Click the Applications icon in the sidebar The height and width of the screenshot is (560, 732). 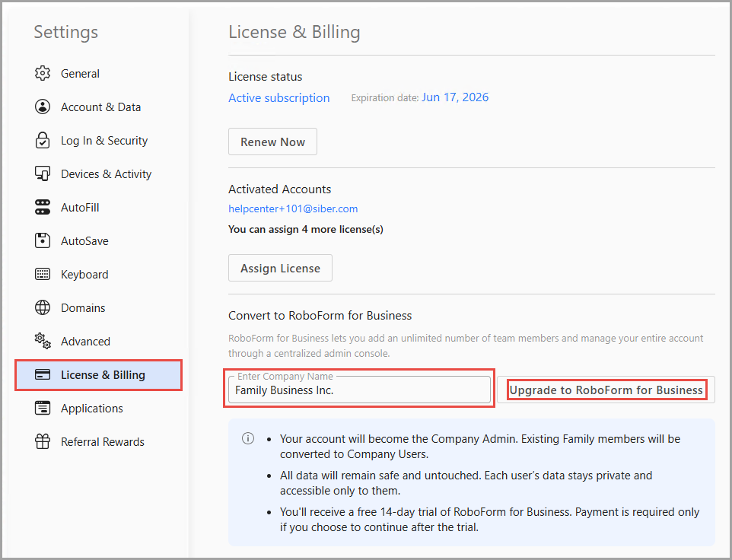[x=43, y=408]
